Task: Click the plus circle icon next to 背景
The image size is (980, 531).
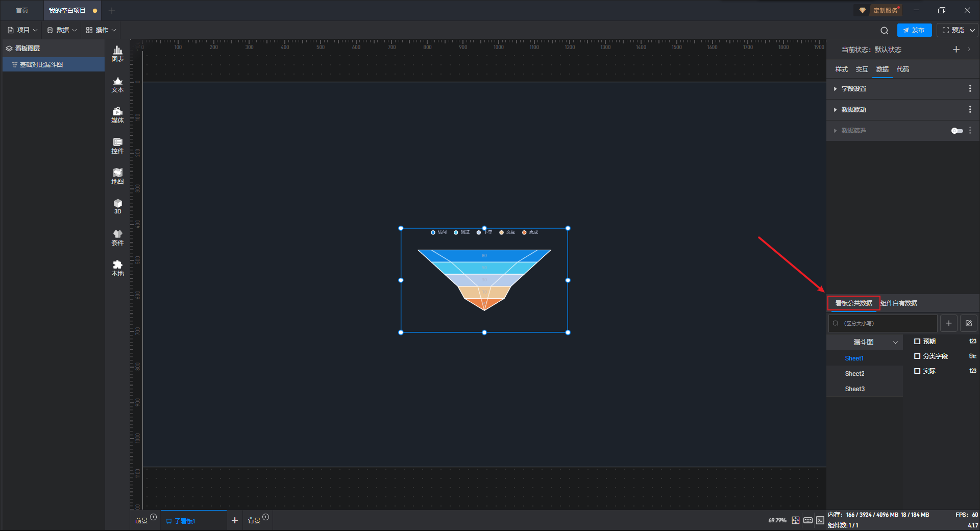Action: click(265, 517)
